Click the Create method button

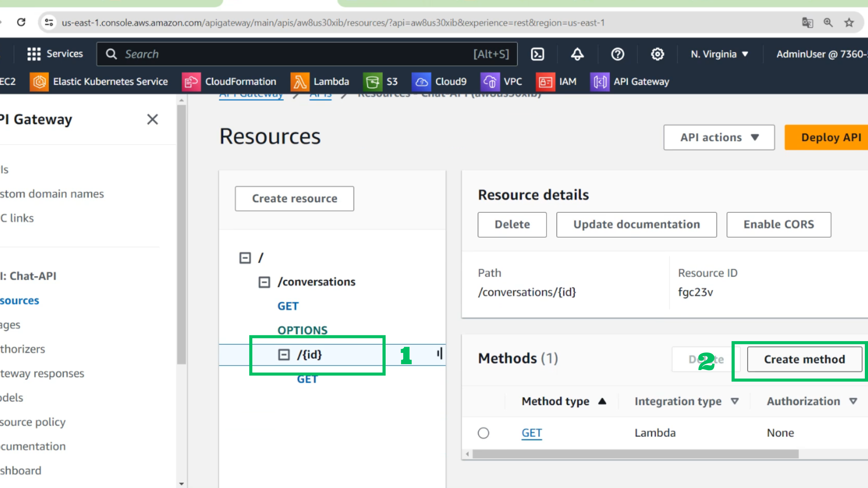click(x=804, y=359)
